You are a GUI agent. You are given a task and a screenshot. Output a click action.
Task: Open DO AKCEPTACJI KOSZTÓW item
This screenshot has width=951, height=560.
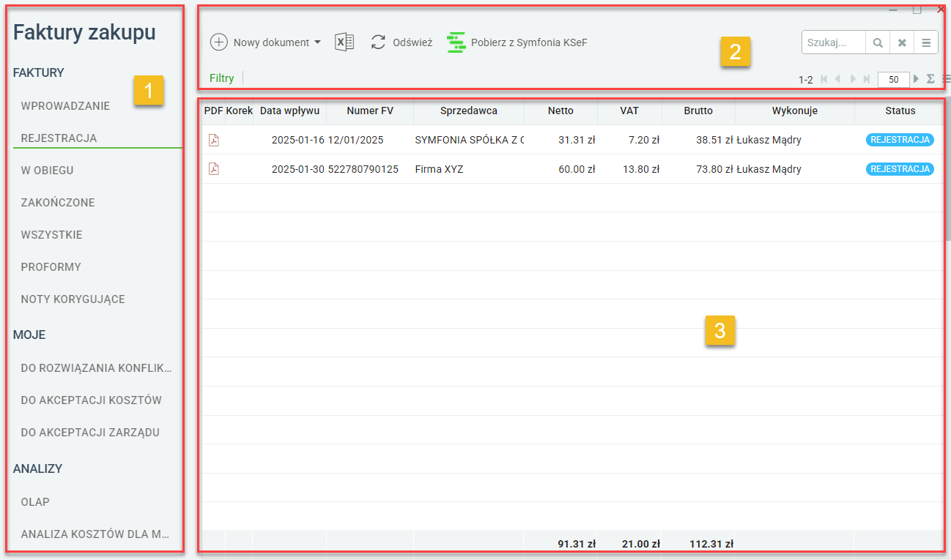point(92,400)
